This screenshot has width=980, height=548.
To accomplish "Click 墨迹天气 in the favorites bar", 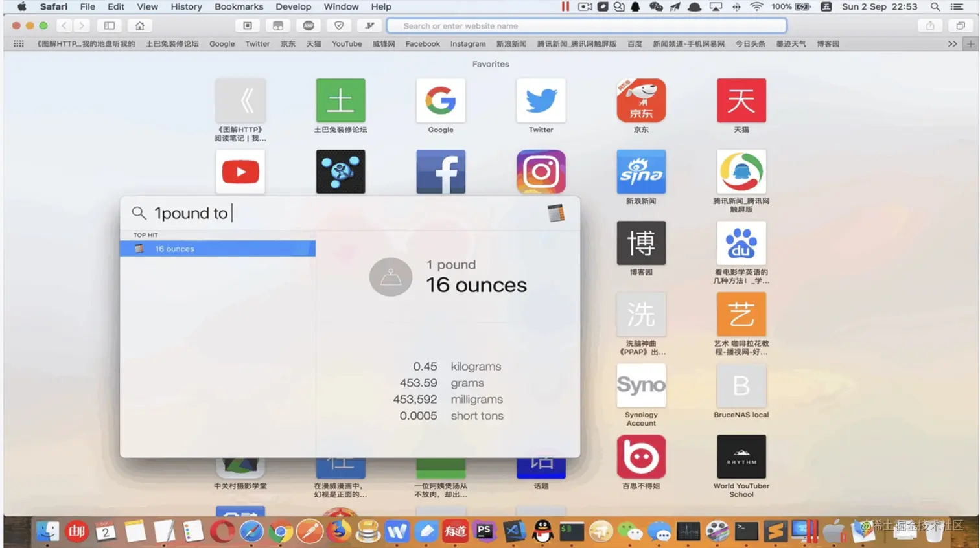I will 791,44.
